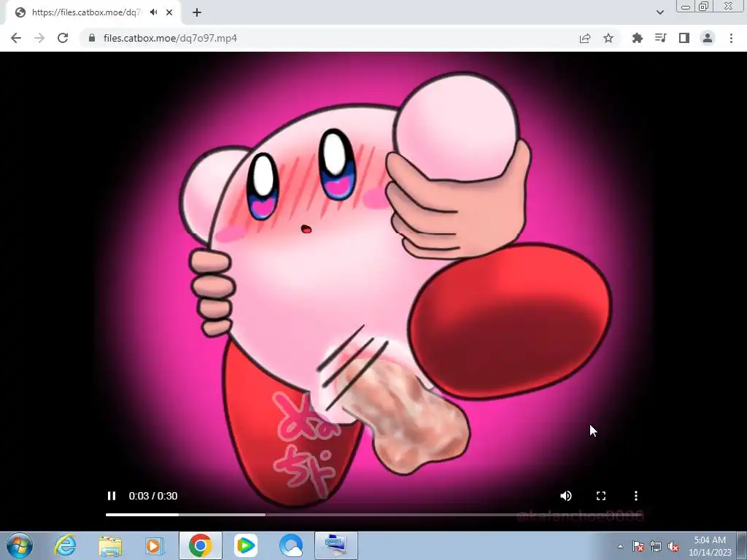747x560 pixels.
Task: Open File Explorer from the taskbar
Action: coord(110,545)
